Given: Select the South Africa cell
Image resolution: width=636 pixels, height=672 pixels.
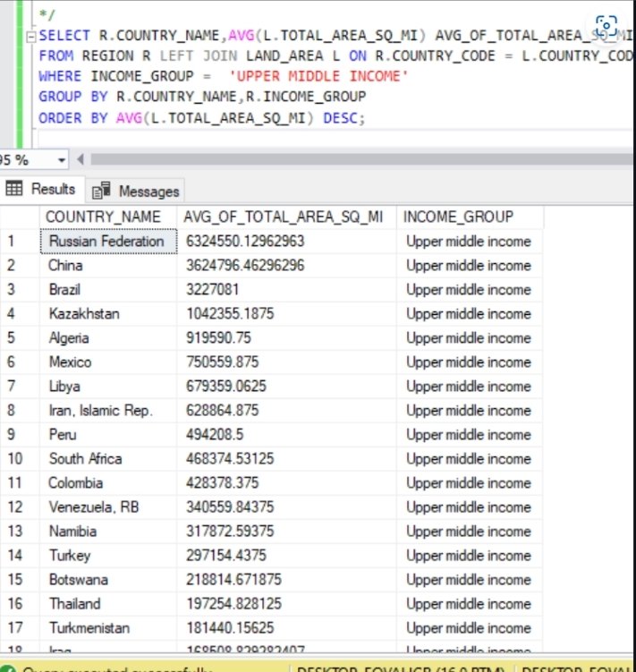Looking at the screenshot, I should click(x=108, y=459).
